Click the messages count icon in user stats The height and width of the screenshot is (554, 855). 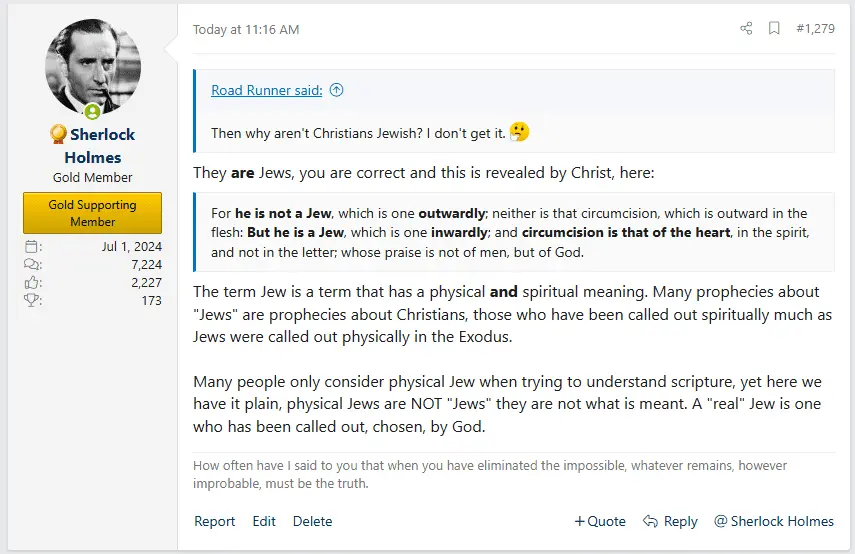tap(31, 265)
